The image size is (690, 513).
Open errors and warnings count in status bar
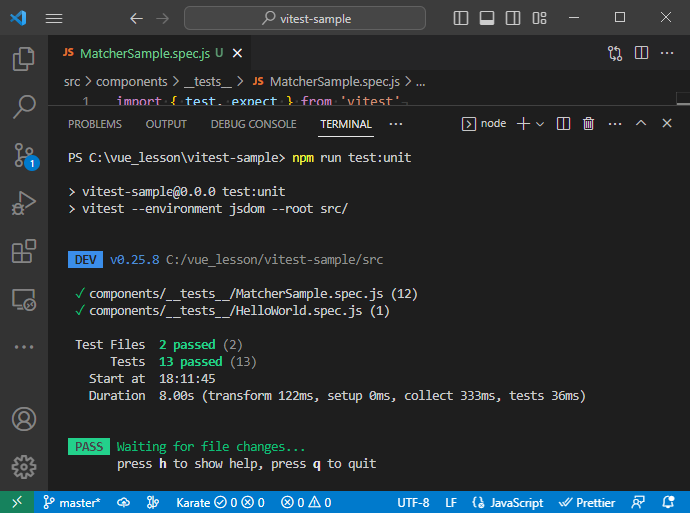[306, 502]
